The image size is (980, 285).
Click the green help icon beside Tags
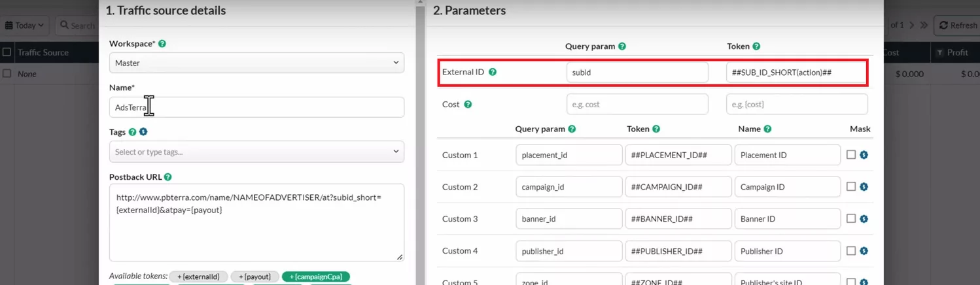tap(133, 132)
